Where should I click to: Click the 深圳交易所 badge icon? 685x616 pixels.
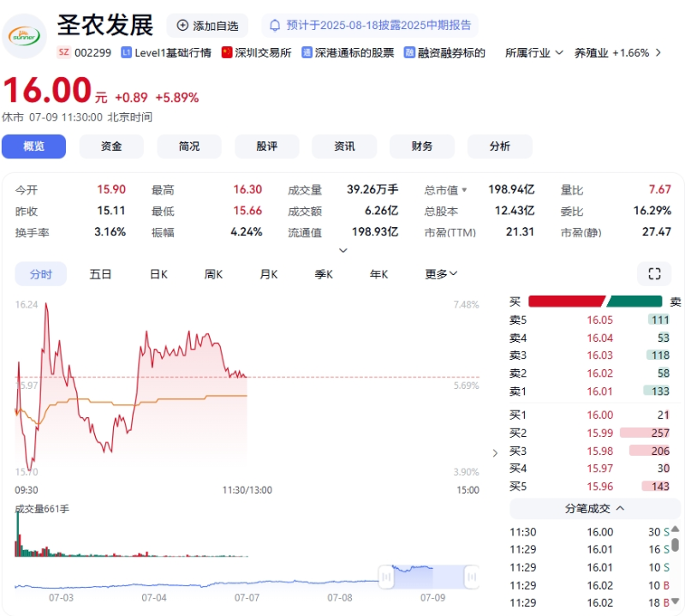(223, 52)
